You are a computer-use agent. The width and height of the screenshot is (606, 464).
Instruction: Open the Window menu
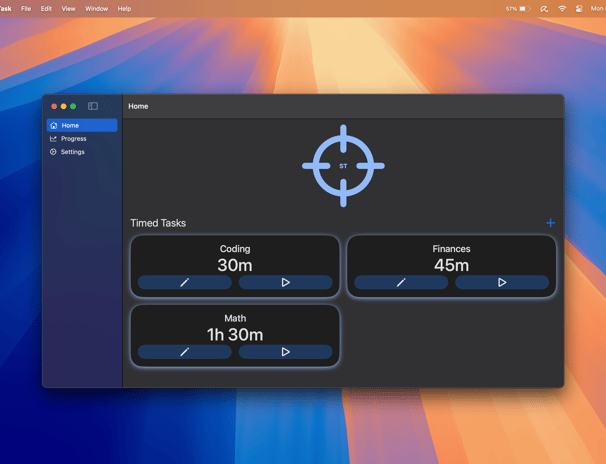pos(97,8)
